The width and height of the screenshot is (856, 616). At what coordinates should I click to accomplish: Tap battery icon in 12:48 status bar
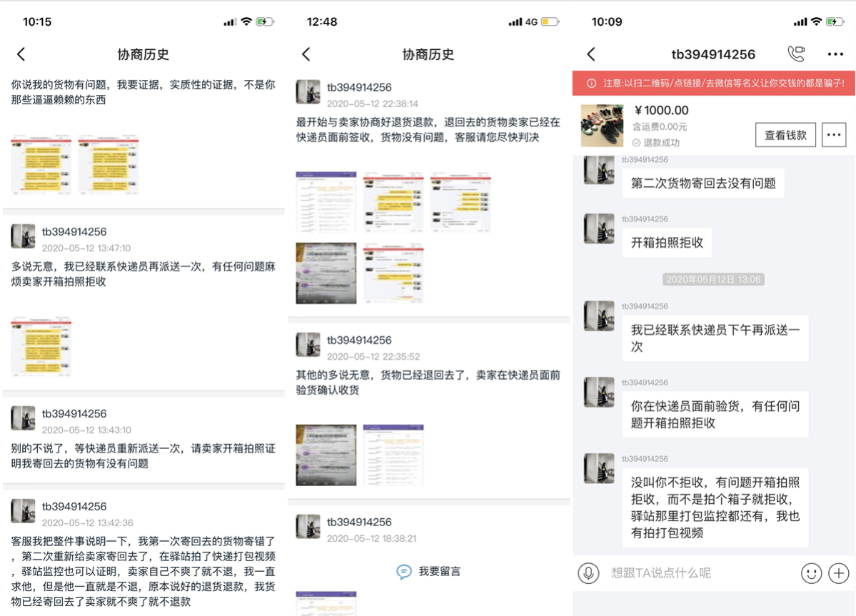550,22
